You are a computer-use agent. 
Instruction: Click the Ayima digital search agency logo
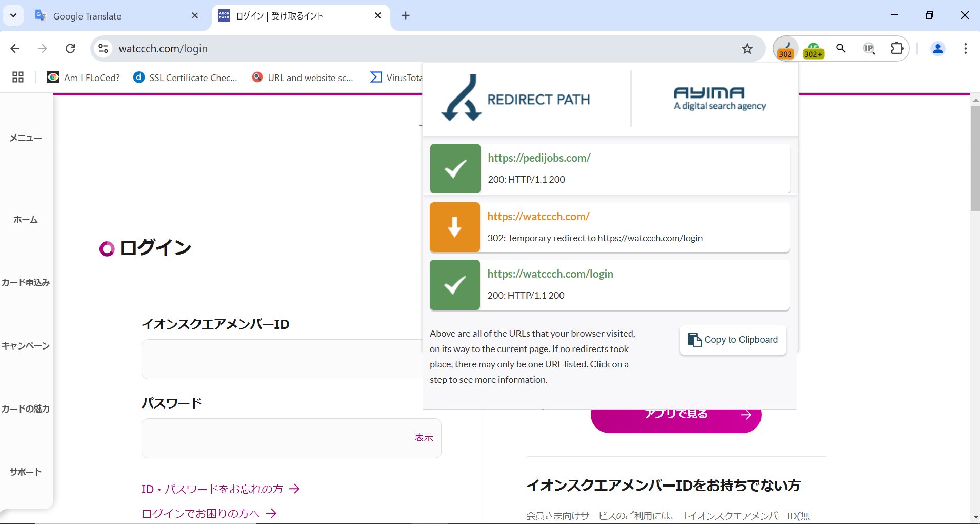719,99
